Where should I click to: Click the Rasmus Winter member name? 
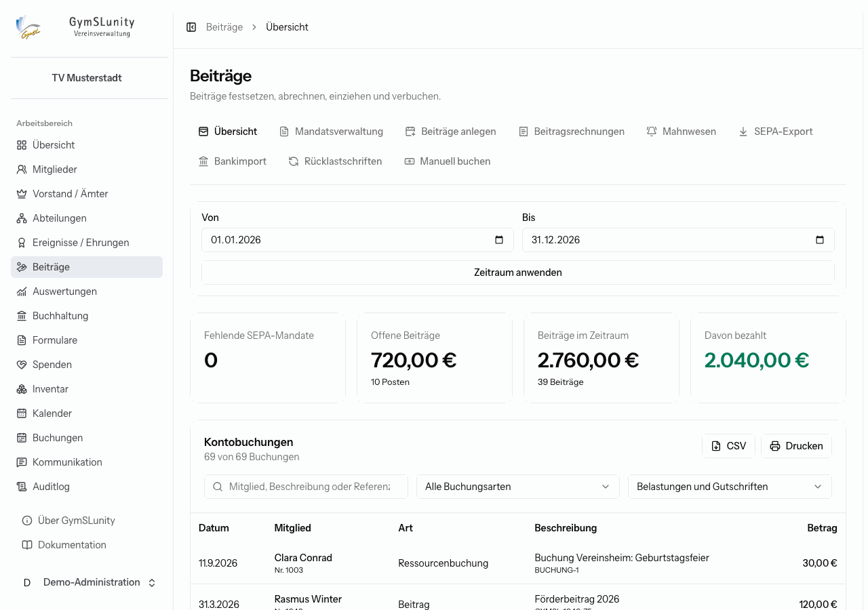pyautogui.click(x=308, y=599)
